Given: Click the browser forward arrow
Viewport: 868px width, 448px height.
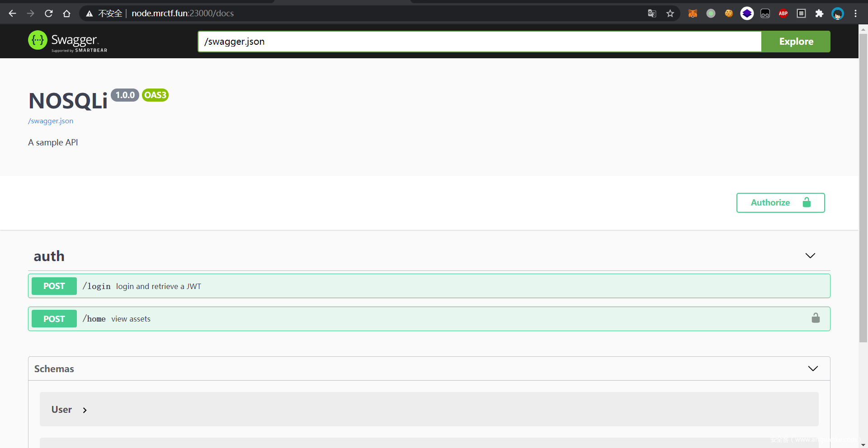Looking at the screenshot, I should (x=31, y=14).
